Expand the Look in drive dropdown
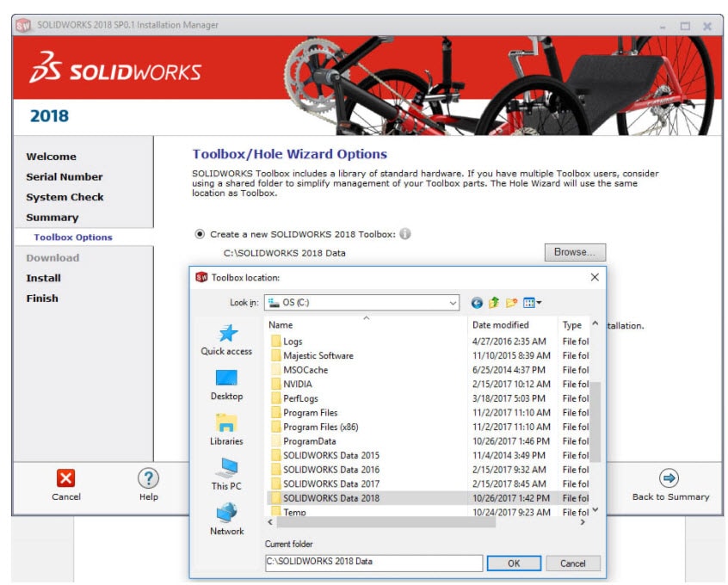The width and height of the screenshot is (728, 585). click(x=453, y=303)
